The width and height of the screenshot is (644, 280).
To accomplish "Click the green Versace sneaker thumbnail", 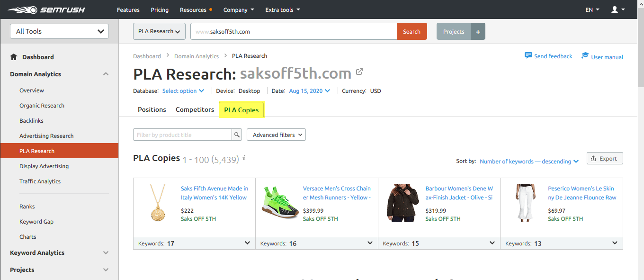I will click(280, 203).
